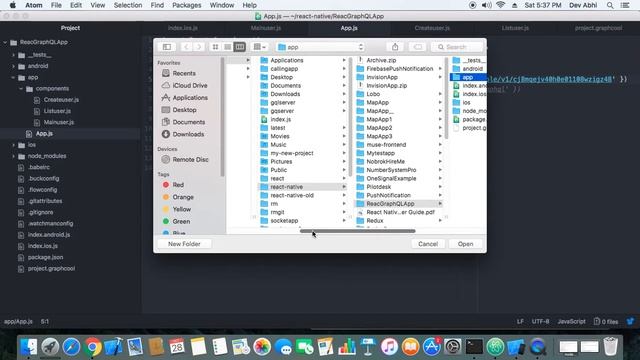This screenshot has width=640, height=360.
Task: Open Finder from the Dock
Action: (29, 347)
